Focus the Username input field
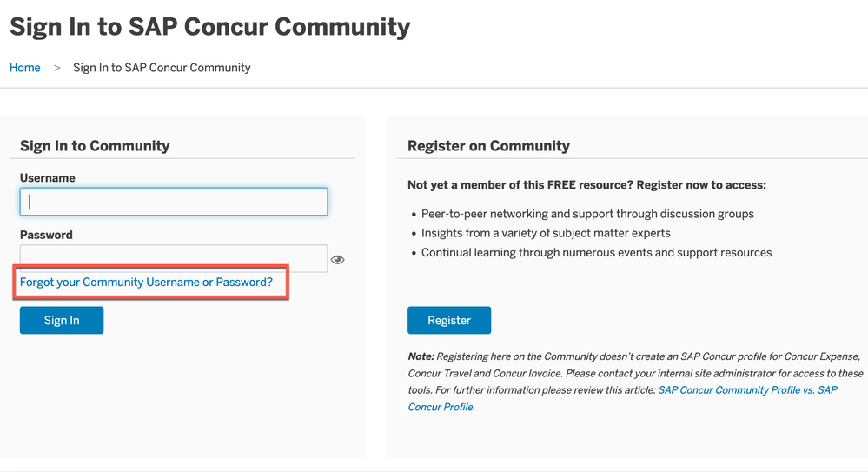The width and height of the screenshot is (868, 472). [x=174, y=202]
